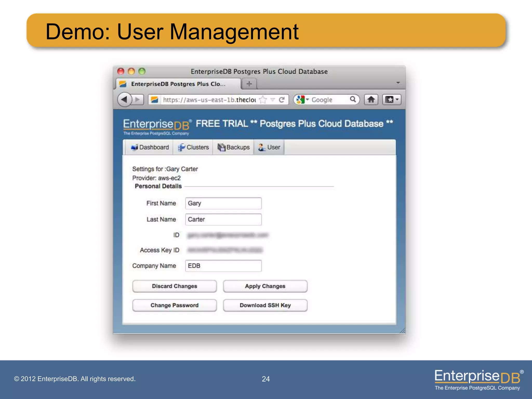Click the First Name input field
Viewport: 532px width, 399px height.
(x=223, y=203)
